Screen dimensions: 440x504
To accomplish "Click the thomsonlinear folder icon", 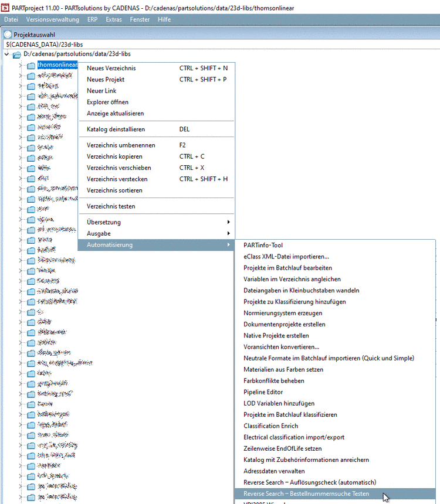I will (31, 66).
